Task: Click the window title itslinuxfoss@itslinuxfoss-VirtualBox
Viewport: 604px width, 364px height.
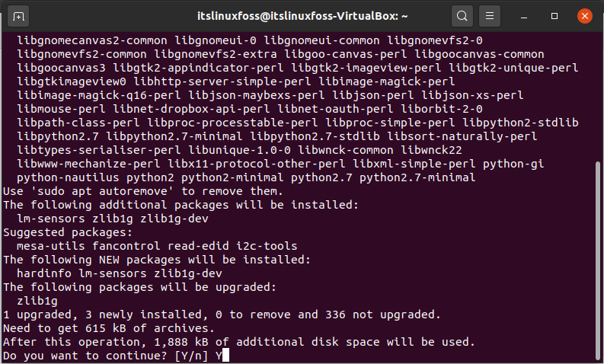Action: click(302, 16)
